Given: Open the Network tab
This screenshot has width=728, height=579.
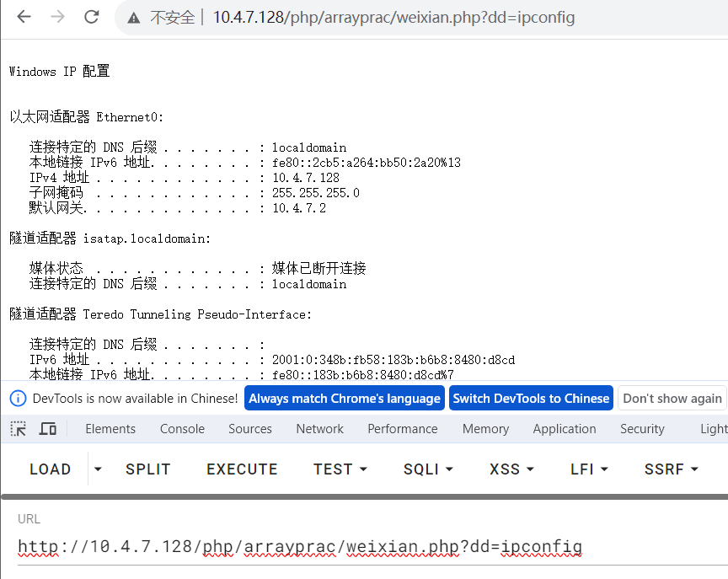Looking at the screenshot, I should click(x=320, y=429).
